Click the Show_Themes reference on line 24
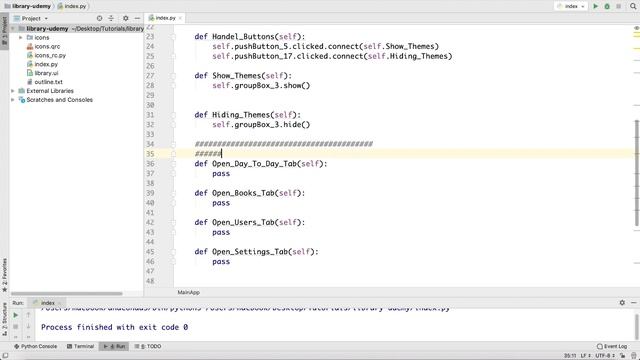Screen dimensions: 640x360 410,47
